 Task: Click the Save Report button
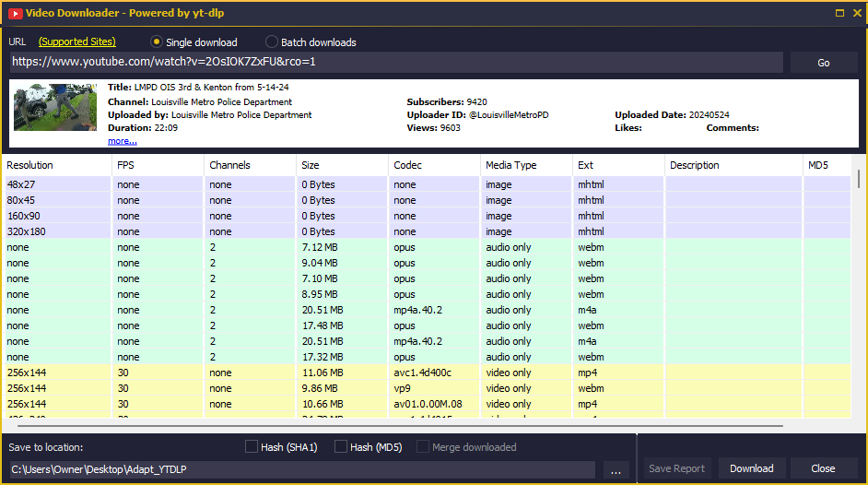pyautogui.click(x=676, y=468)
